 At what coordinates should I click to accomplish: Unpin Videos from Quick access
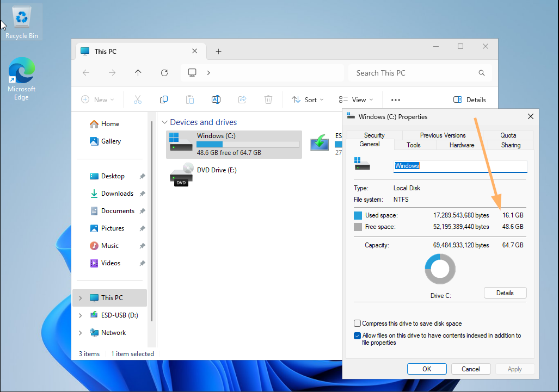(x=142, y=263)
